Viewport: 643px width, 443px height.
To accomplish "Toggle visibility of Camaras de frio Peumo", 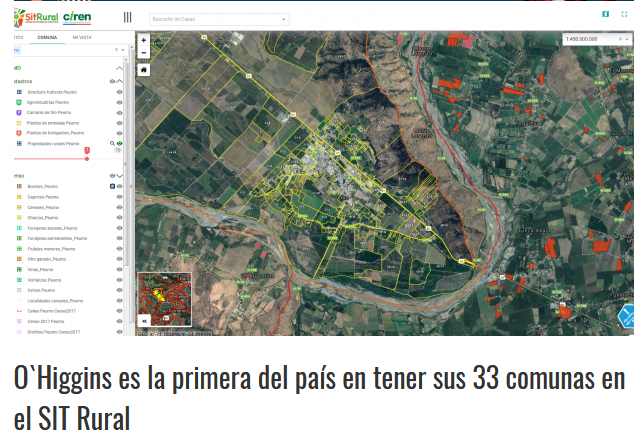I will coord(119,113).
